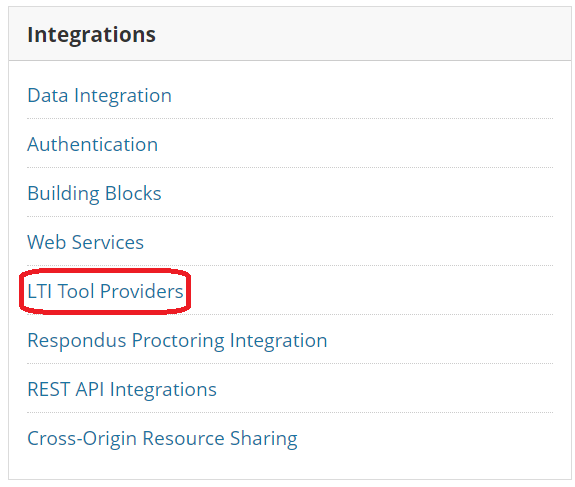
Task: Click Data Integration at the top of the list
Action: pyautogui.click(x=99, y=96)
